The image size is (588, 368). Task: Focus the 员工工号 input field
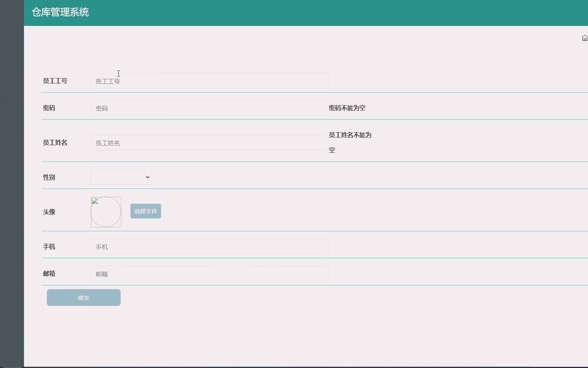[x=210, y=81]
